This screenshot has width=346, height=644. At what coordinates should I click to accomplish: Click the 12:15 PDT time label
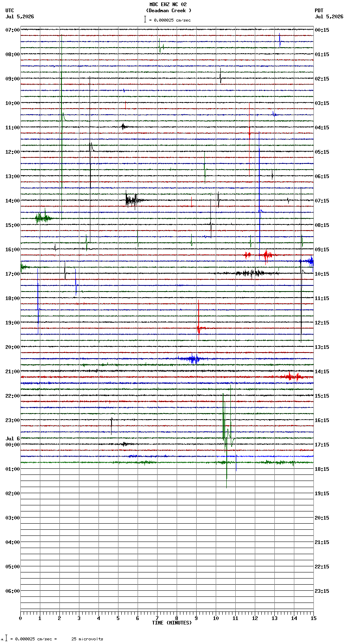322,323
